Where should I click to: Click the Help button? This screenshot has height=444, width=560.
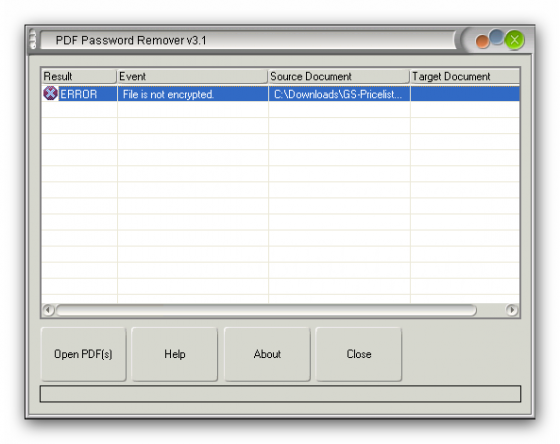pos(175,354)
